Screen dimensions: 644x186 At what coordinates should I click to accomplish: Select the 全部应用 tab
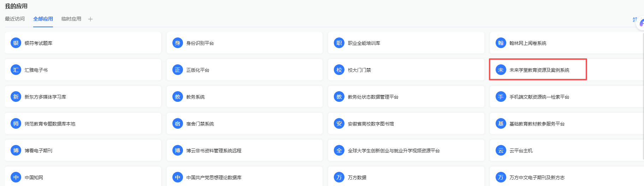(x=43, y=19)
